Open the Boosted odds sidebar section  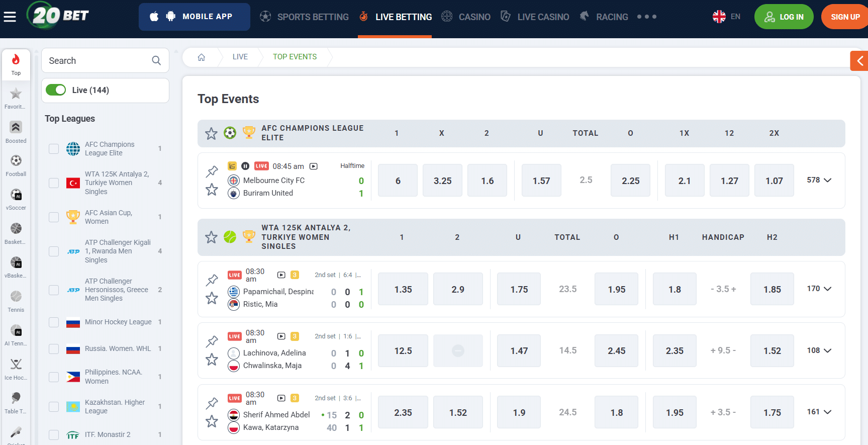[x=16, y=132]
